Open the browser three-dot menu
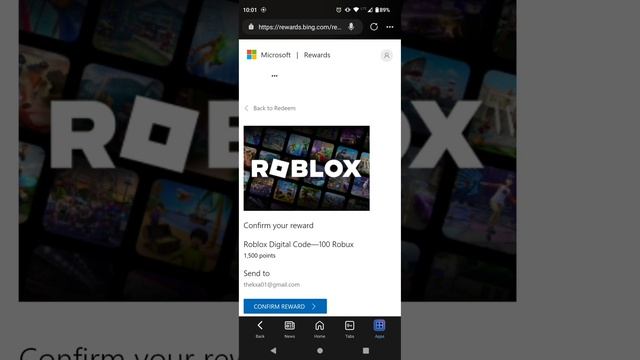 pyautogui.click(x=390, y=27)
